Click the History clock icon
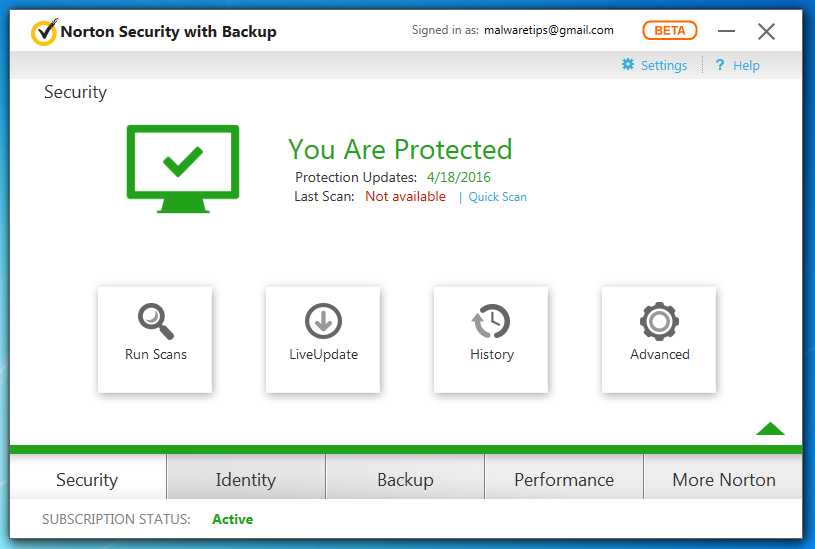Viewport: 815px width, 549px height. click(491, 321)
